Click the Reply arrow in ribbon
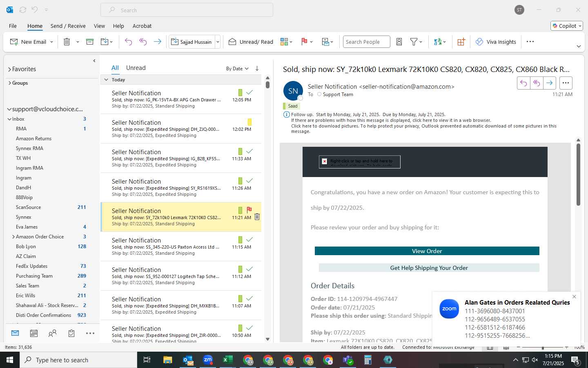The width and height of the screenshot is (588, 368). [128, 42]
